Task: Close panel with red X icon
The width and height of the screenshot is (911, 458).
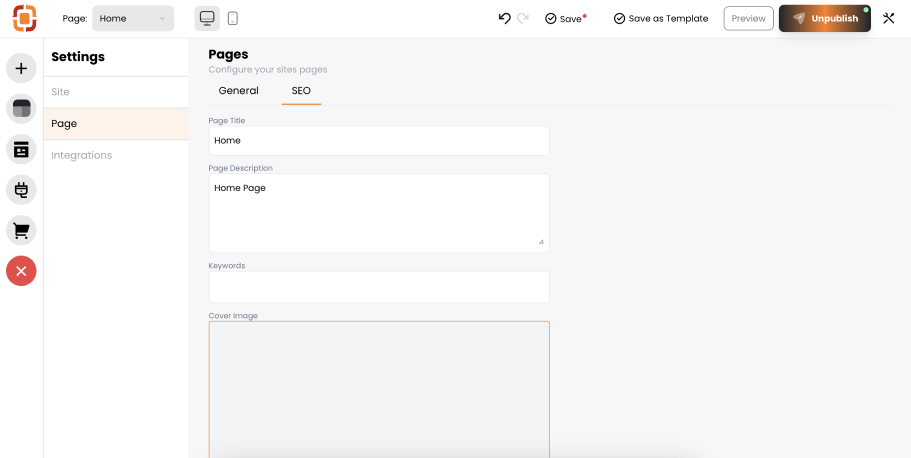Action: [21, 271]
